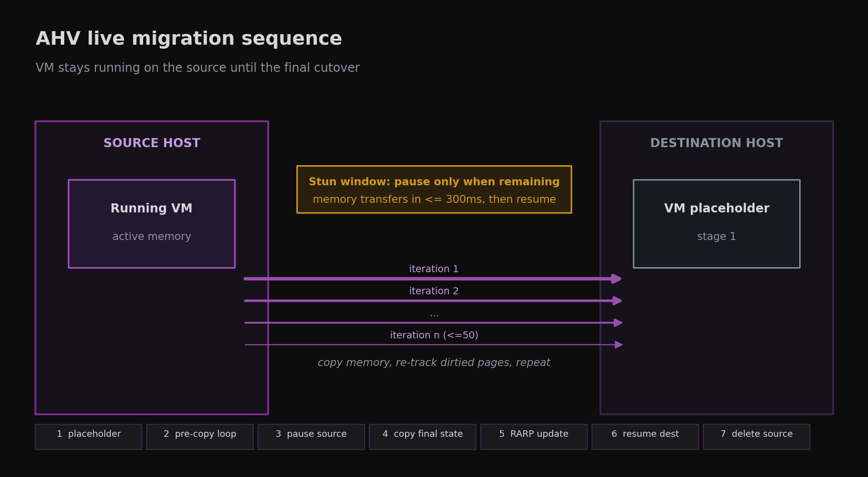Select step 1 placeholder box
Viewport: 868px width, 477px height.
click(x=88, y=437)
